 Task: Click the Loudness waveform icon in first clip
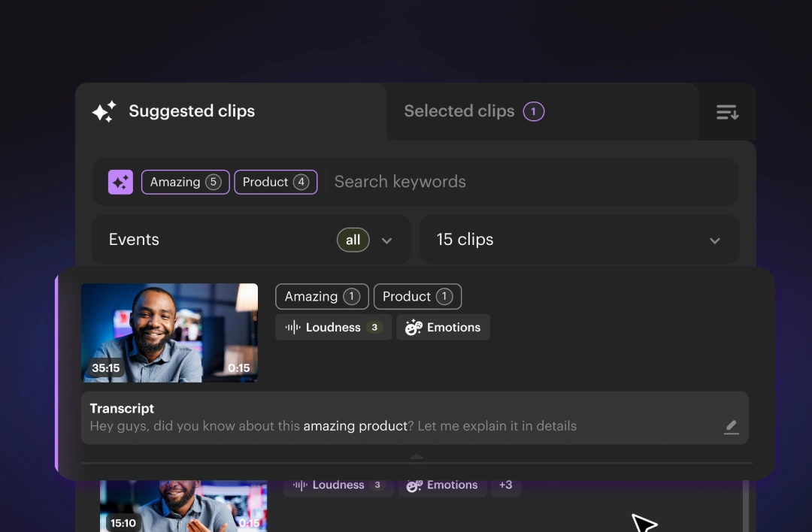tap(292, 328)
